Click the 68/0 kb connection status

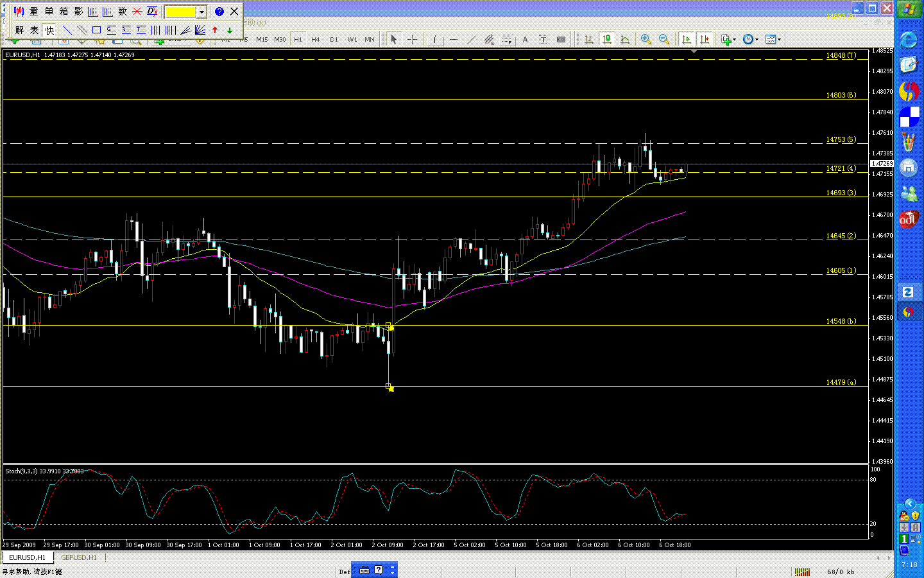[841, 572]
